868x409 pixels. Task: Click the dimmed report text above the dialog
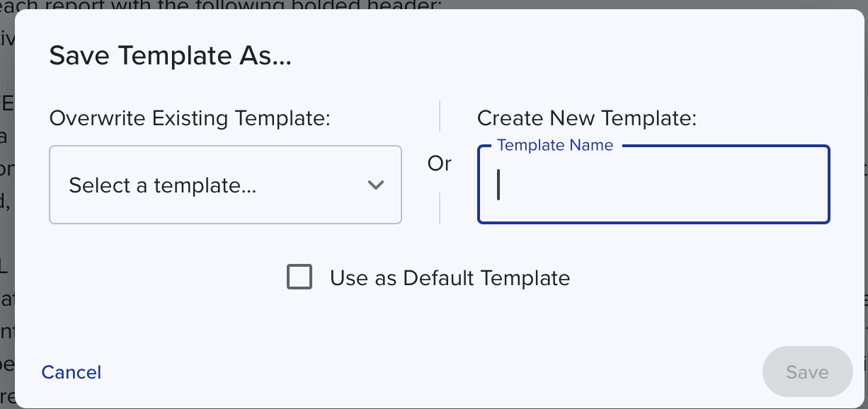(212, 4)
